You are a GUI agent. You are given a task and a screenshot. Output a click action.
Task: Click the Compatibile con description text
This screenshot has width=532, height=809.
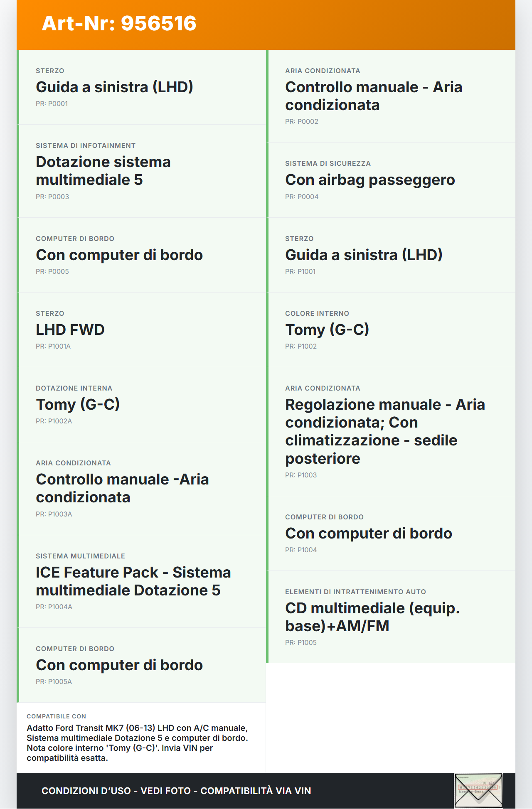point(137,743)
